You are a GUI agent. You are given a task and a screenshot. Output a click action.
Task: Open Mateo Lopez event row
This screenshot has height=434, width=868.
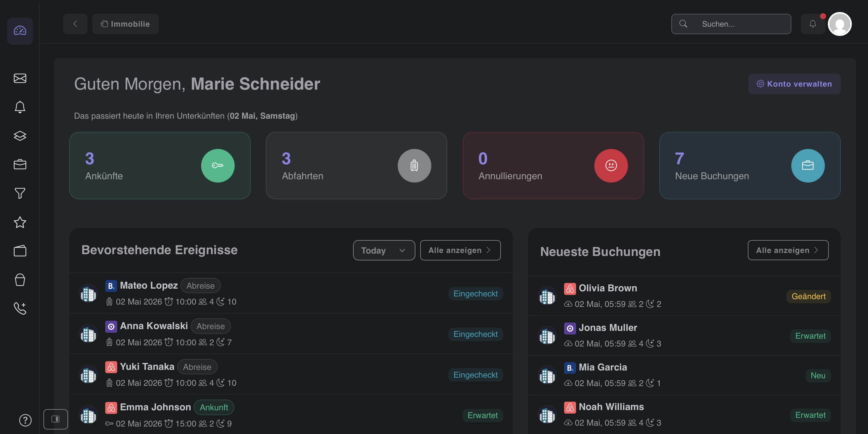tap(291, 293)
